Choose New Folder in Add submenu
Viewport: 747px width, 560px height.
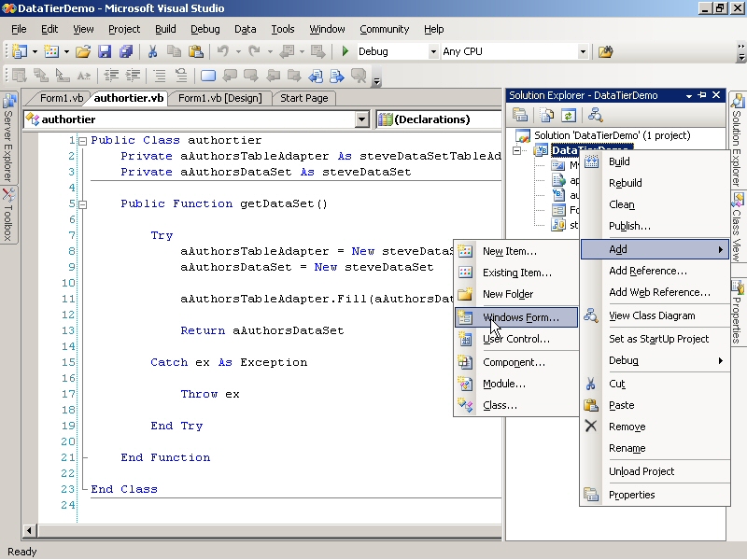(516, 294)
